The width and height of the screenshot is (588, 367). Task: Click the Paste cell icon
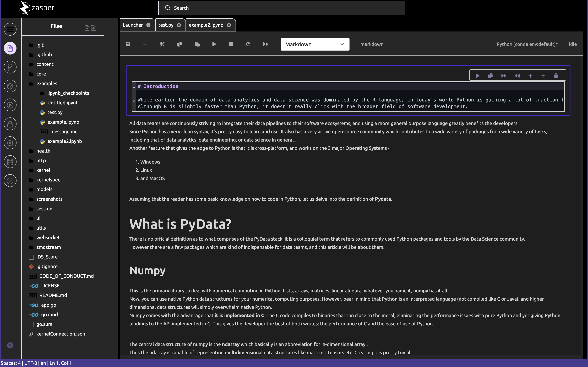coord(197,44)
